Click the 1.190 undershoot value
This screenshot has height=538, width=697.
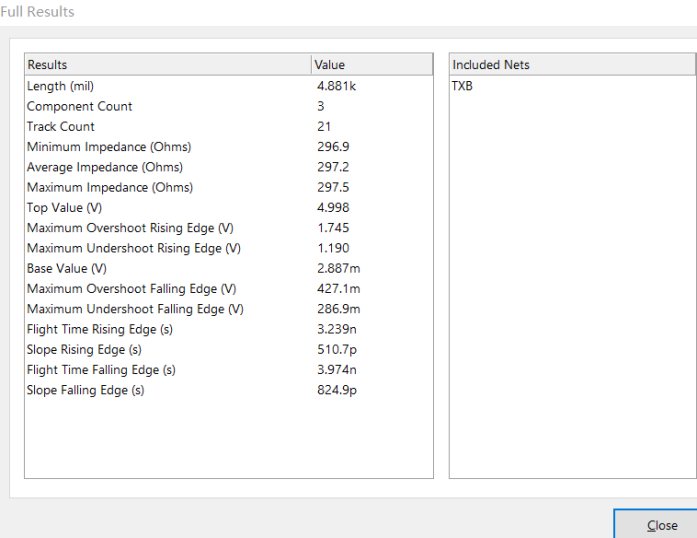click(333, 248)
